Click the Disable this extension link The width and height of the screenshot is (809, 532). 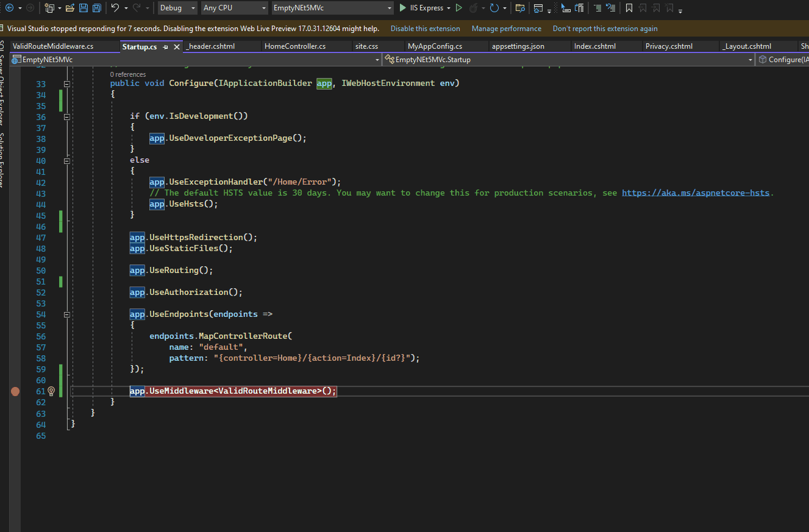(426, 29)
